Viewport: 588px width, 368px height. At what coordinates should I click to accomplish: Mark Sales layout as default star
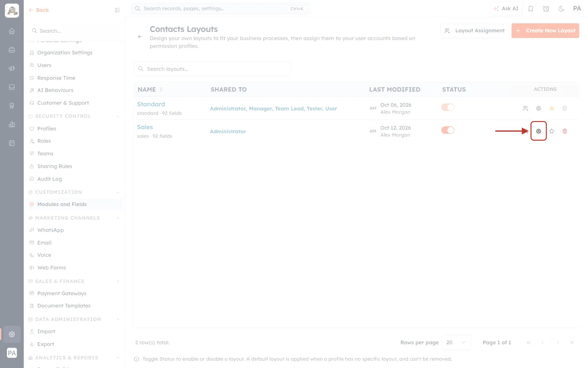pyautogui.click(x=552, y=131)
